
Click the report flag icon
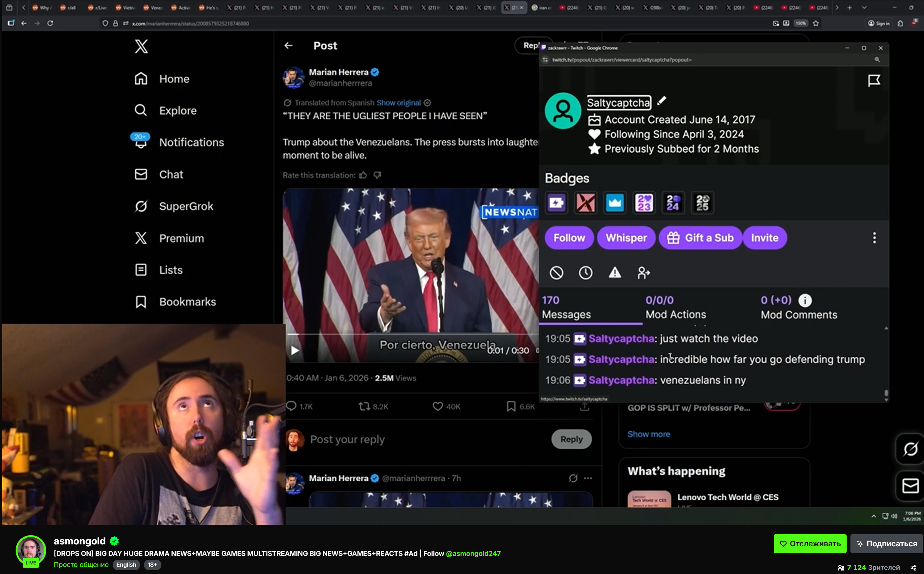[x=874, y=80]
